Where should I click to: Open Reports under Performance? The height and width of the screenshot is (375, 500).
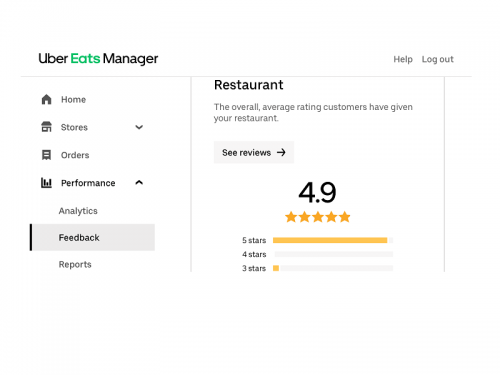(x=75, y=264)
